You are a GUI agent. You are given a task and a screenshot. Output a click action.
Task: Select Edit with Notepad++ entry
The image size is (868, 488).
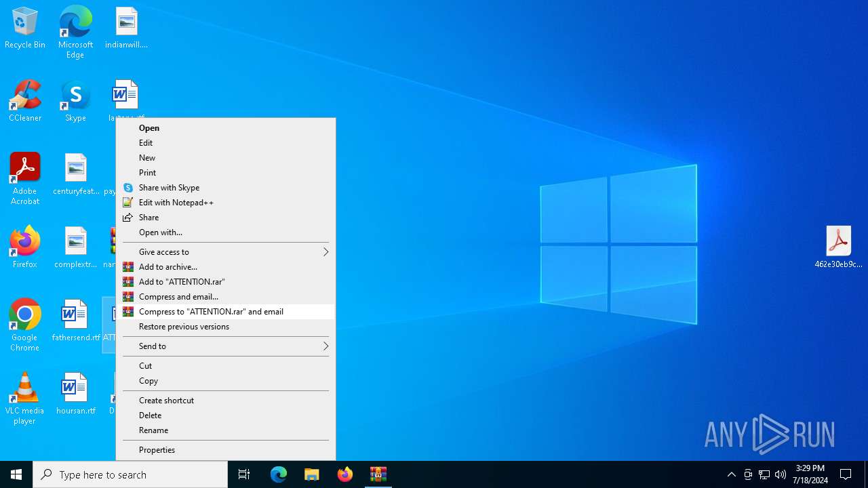pos(226,203)
